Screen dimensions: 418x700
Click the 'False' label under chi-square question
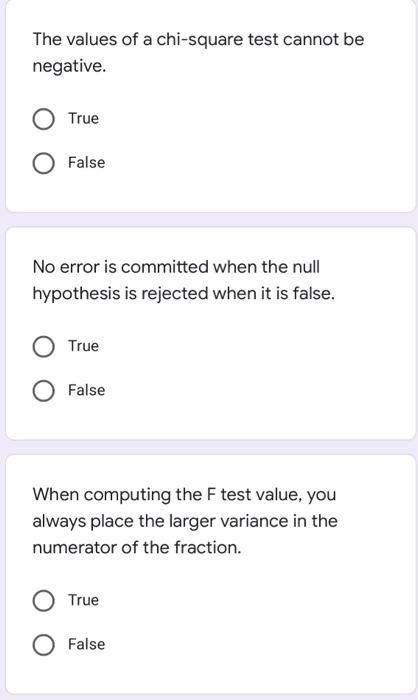pyautogui.click(x=87, y=162)
